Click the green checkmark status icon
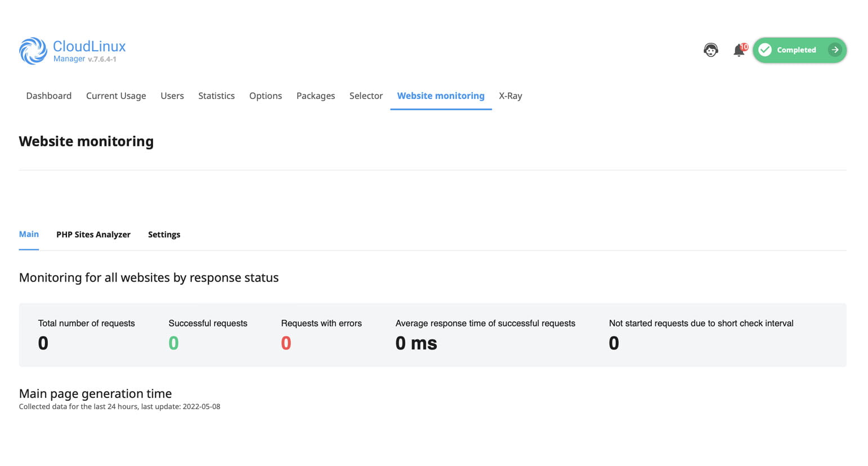Screen dimensions: 868x466 (x=764, y=50)
